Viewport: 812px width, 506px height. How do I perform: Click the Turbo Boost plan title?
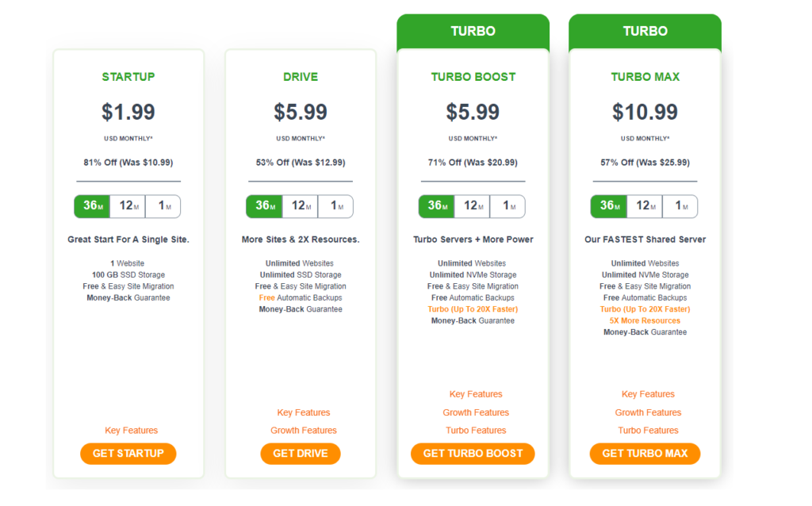(473, 77)
